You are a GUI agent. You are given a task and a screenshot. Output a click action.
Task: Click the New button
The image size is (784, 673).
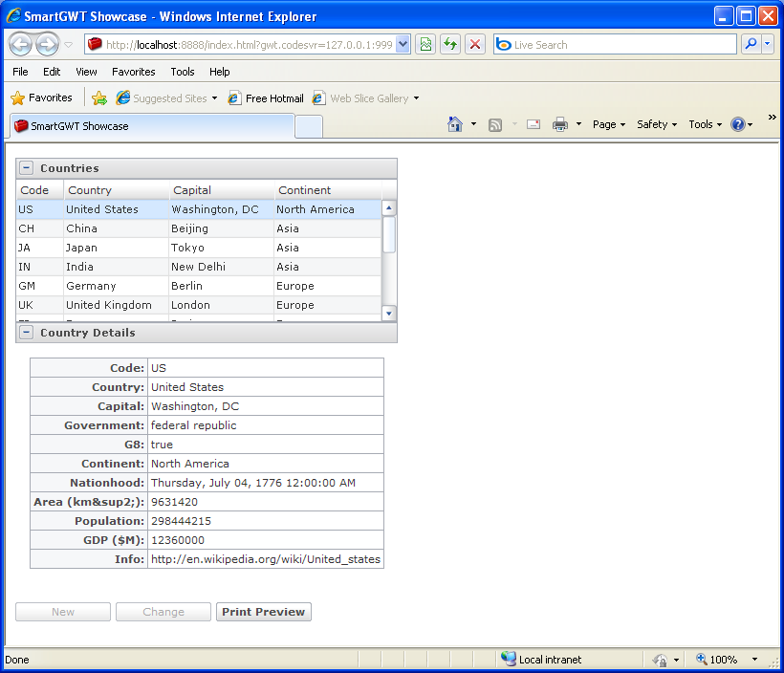(x=63, y=612)
